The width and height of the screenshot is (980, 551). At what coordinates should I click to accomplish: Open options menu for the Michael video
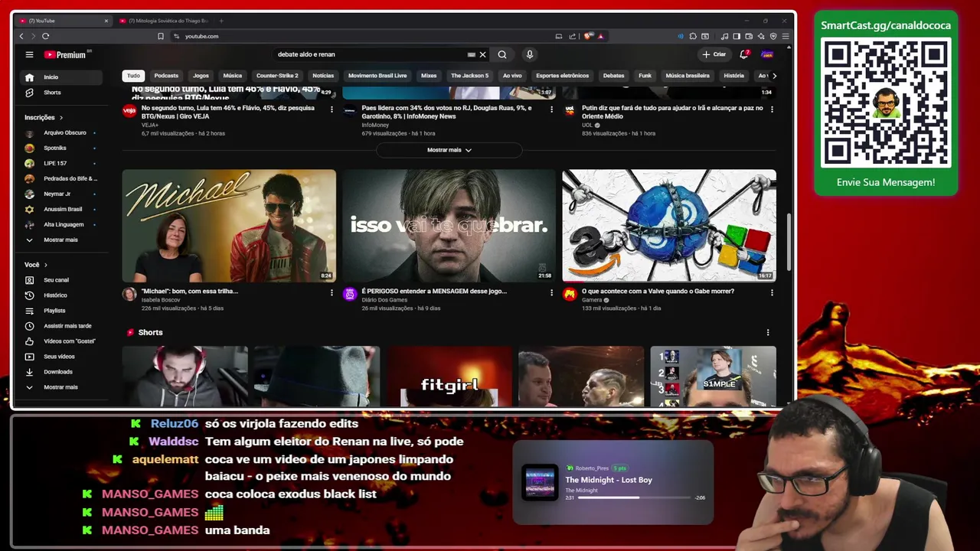coord(332,292)
